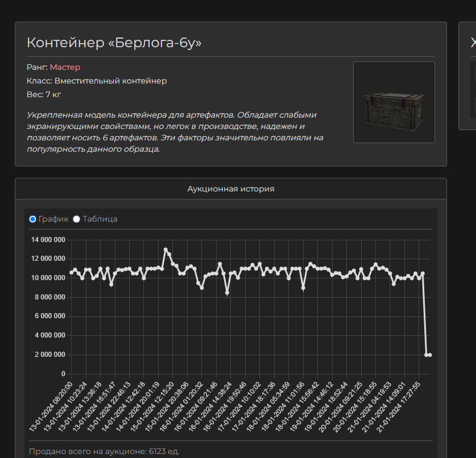Click the Продано всего на аукционе text
Viewport: 476px width, 458px height.
point(104,451)
